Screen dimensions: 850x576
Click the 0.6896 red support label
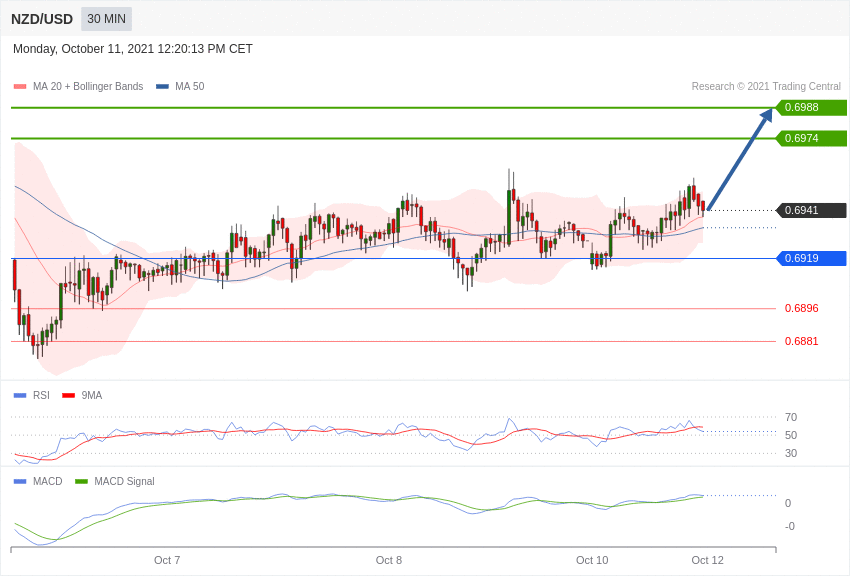coord(801,308)
